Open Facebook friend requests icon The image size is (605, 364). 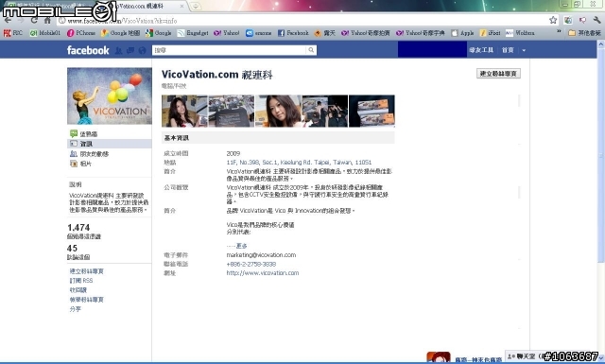coord(118,50)
